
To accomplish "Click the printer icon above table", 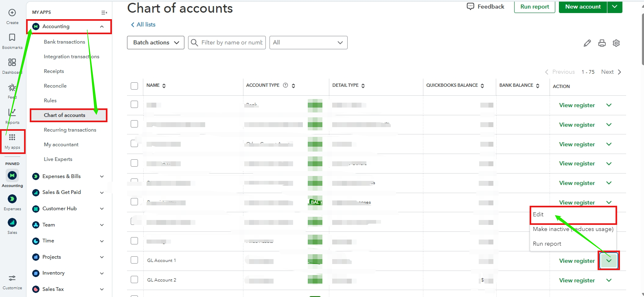I will (x=602, y=43).
